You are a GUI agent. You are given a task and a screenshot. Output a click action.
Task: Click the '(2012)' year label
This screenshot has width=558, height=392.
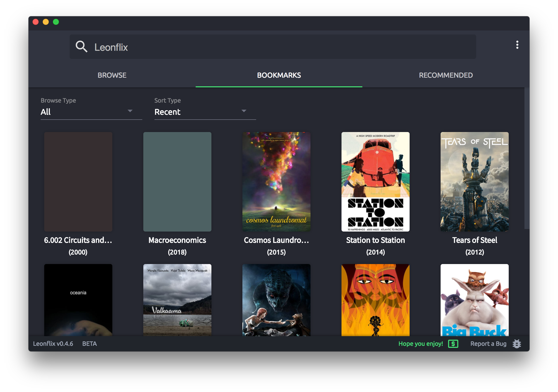(475, 252)
